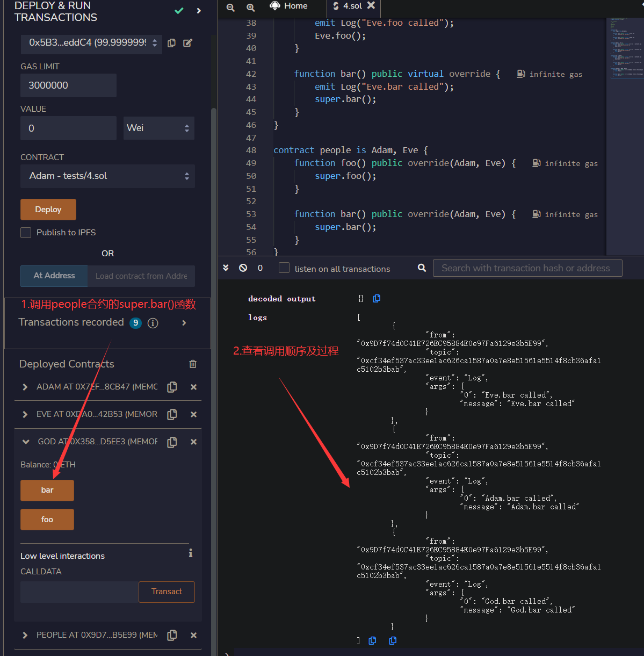Open Low level interactions info icon
This screenshot has width=644, height=656.
(x=191, y=553)
